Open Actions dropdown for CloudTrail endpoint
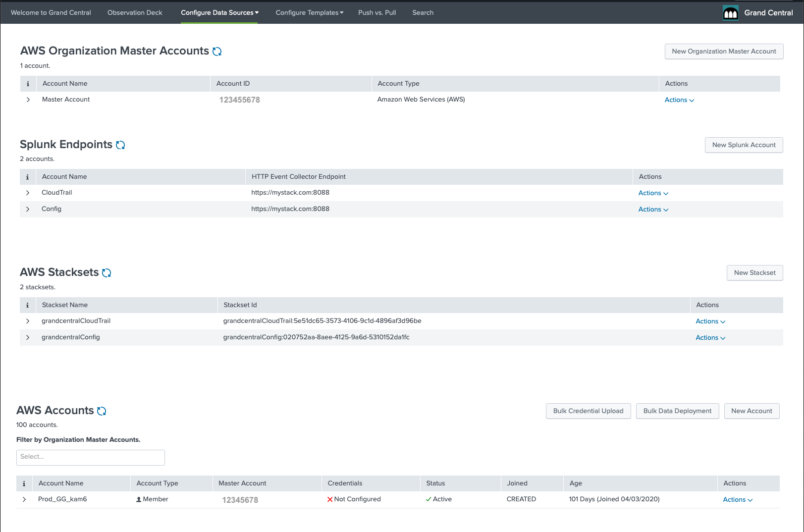This screenshot has height=532, width=804. [x=653, y=193]
